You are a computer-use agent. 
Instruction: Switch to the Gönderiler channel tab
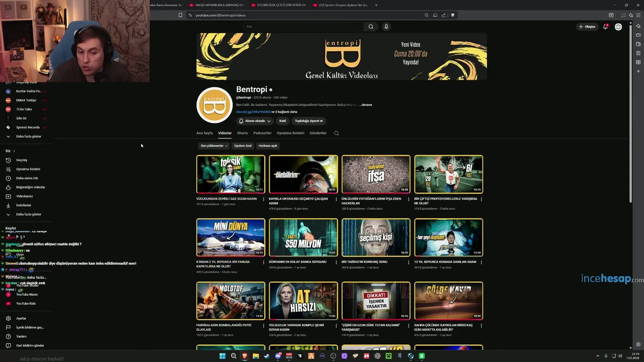pos(318,133)
